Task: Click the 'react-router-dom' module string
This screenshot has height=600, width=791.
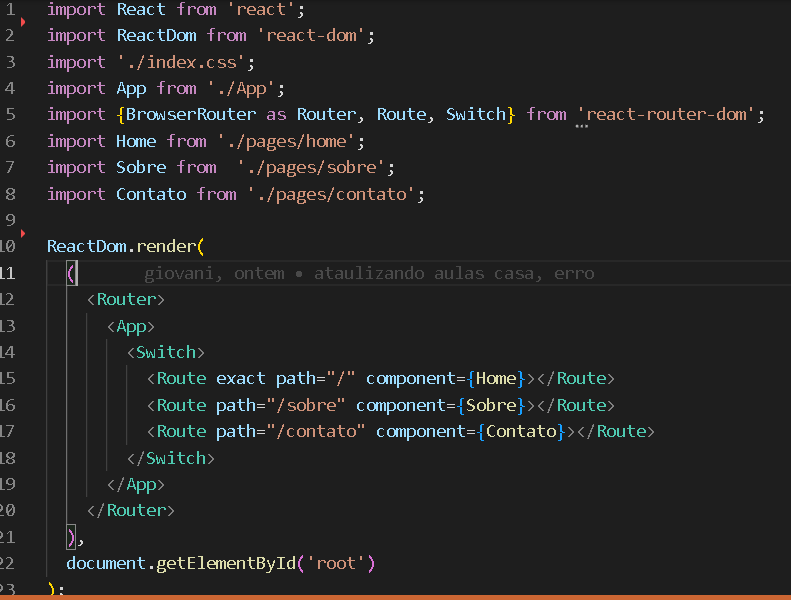Action: coord(665,115)
